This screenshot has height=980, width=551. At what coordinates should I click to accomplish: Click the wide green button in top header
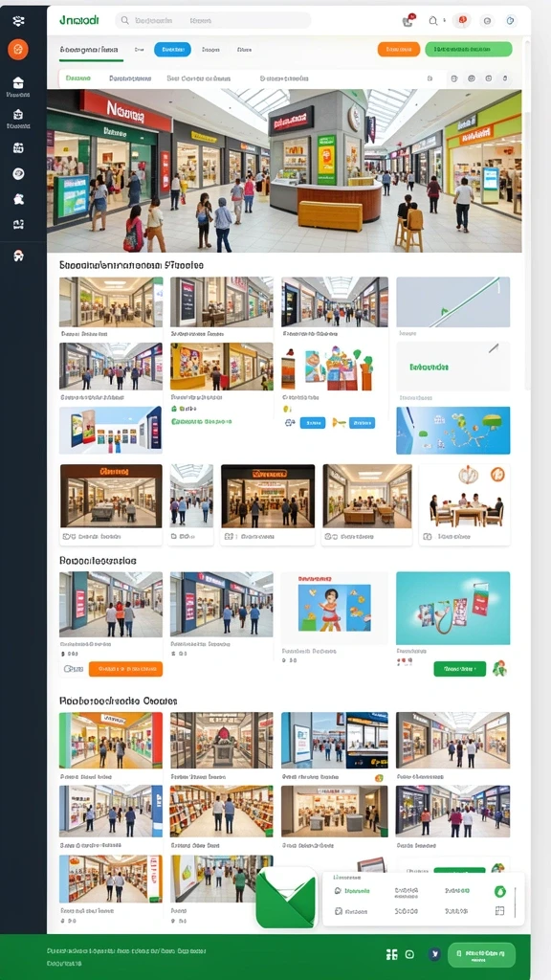469,50
